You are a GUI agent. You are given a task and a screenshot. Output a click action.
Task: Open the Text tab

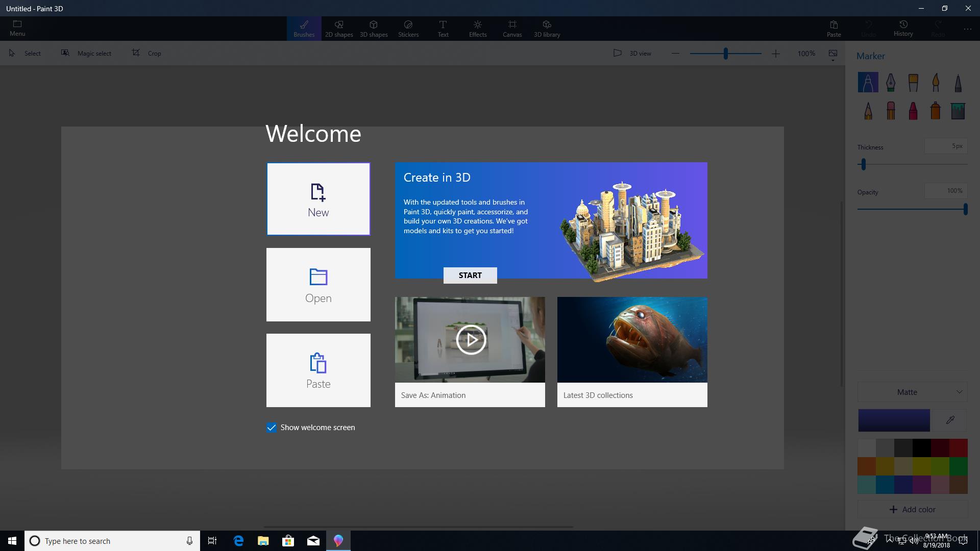[x=443, y=29]
